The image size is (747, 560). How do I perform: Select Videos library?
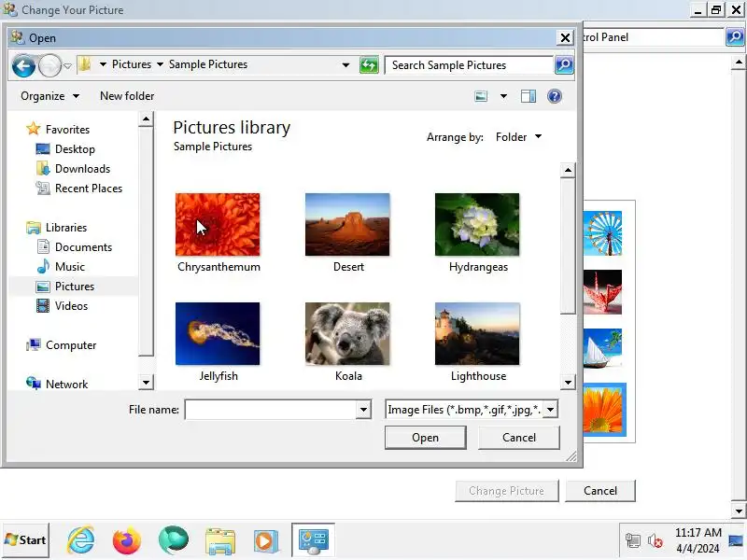click(x=71, y=306)
